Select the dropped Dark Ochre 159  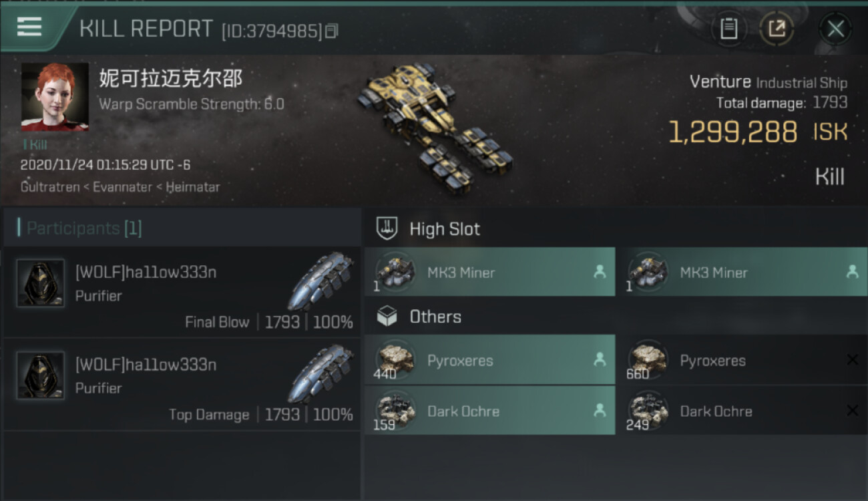point(489,410)
